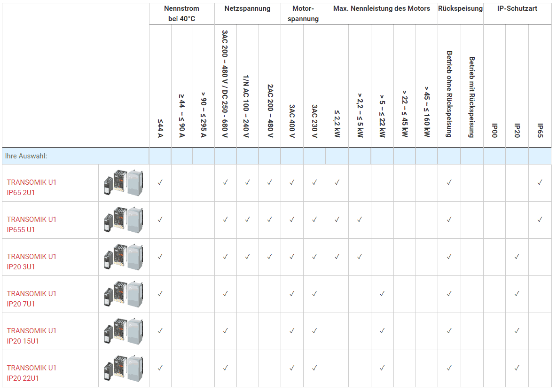This screenshot has height=392, width=557.
Task: Click the IP20 checkmark in IP20 7U1 row
Action: click(x=517, y=294)
